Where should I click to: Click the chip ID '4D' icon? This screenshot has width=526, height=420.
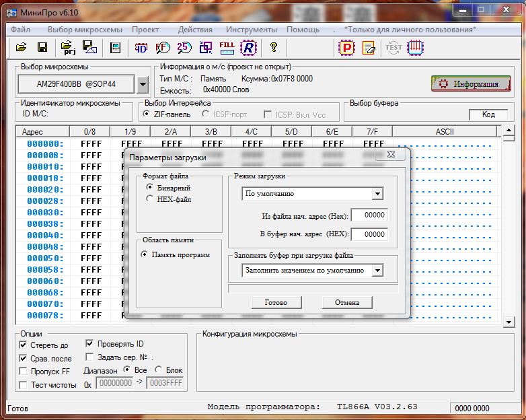pos(141,47)
